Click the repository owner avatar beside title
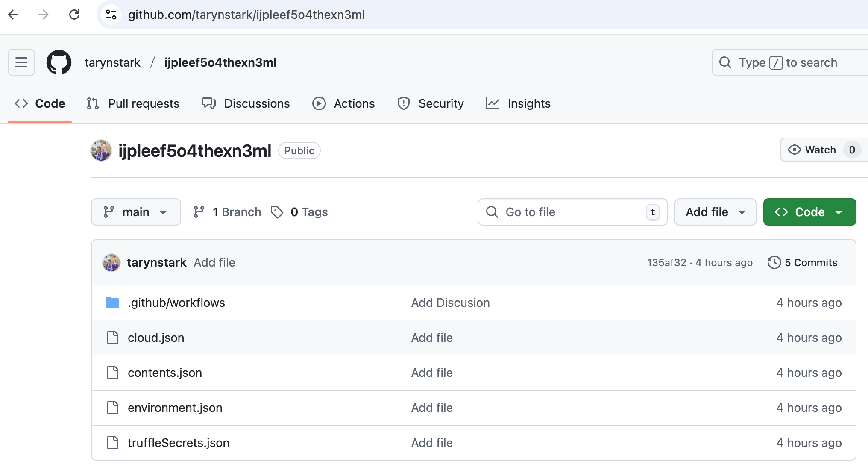868x470 pixels. point(101,150)
